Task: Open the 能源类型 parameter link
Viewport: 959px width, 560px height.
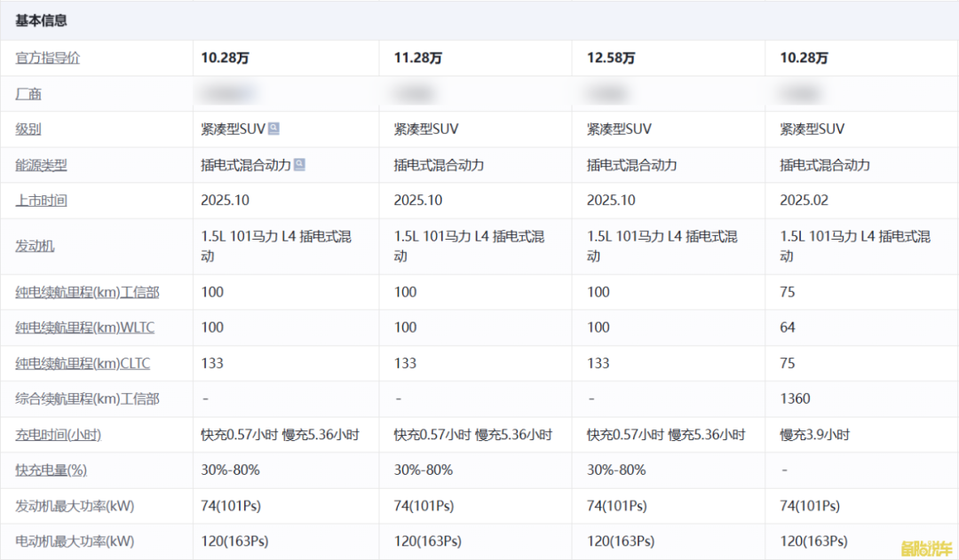Action: click(41, 165)
